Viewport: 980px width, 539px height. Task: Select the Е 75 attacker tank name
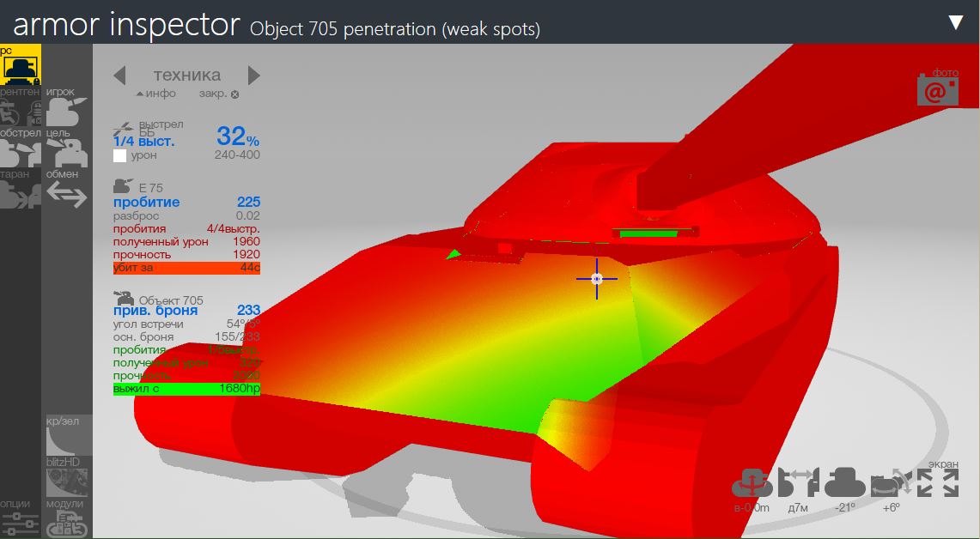pos(150,188)
